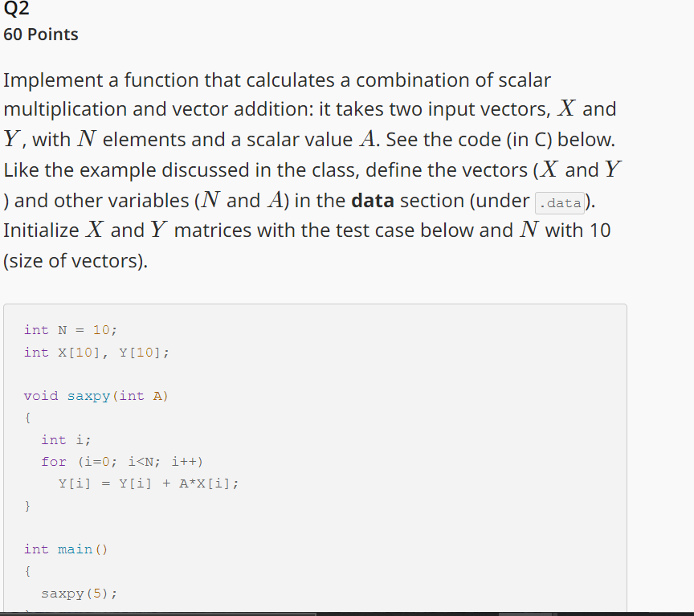
Task: Click the saxpy function name in declaration
Action: point(88,396)
